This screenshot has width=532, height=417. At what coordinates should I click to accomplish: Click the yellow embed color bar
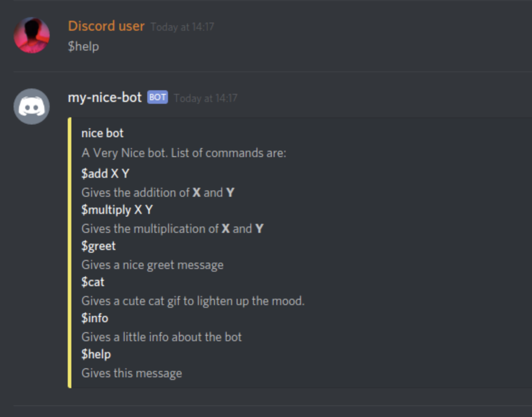pos(70,253)
